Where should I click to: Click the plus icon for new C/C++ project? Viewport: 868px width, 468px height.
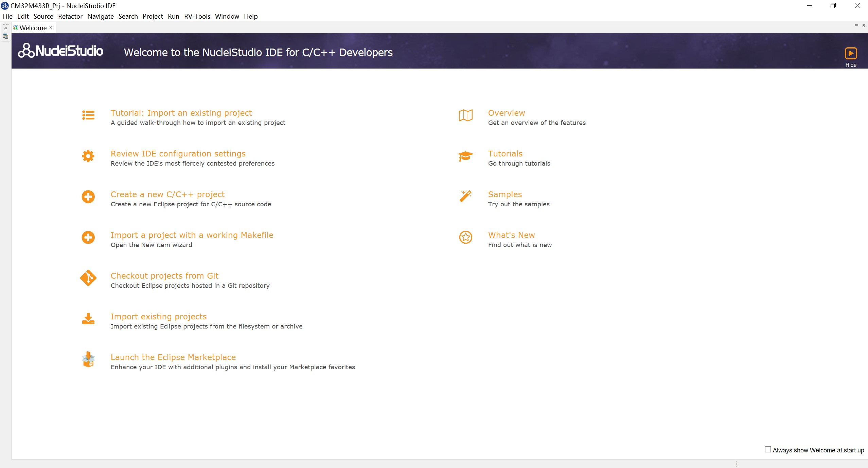point(88,197)
